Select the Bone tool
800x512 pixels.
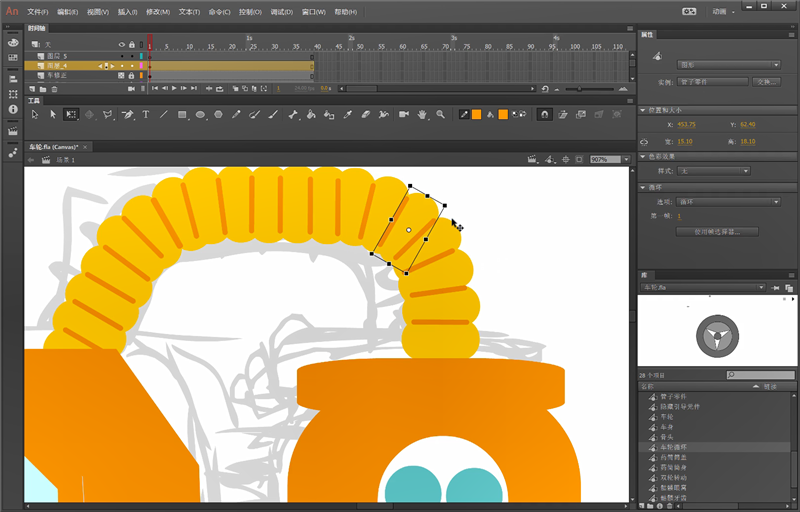pos(293,114)
